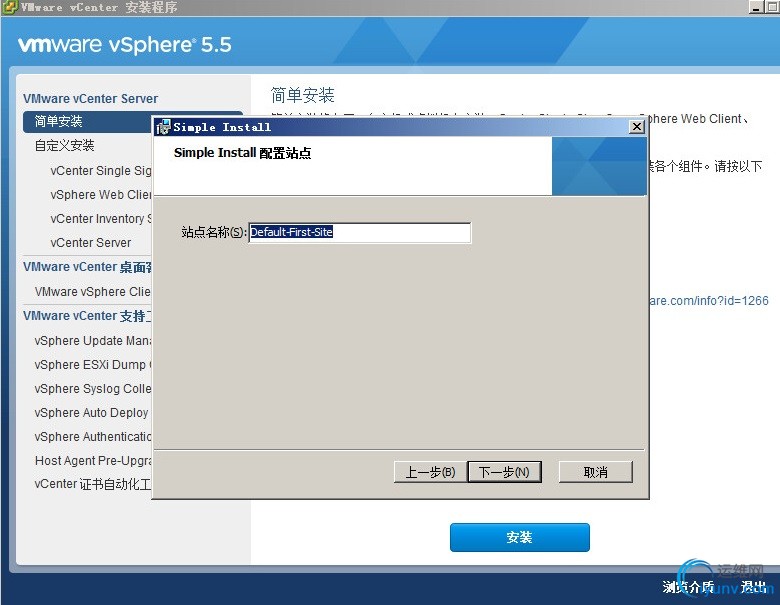Click the 下一步(N) next button
This screenshot has height=605, width=780.
click(x=504, y=472)
